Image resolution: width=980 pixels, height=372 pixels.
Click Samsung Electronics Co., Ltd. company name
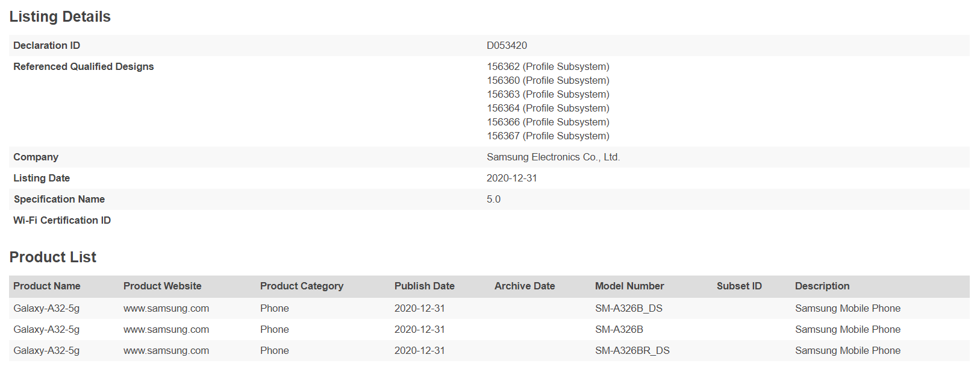pos(553,157)
